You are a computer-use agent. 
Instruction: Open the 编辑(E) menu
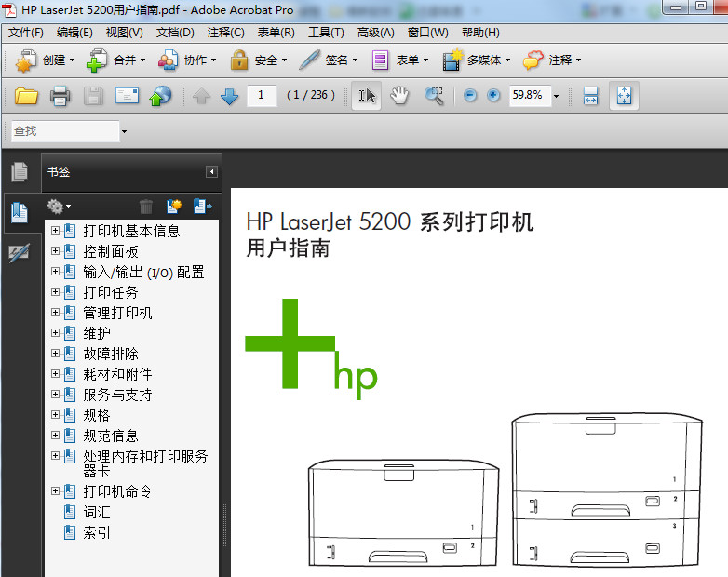pyautogui.click(x=74, y=33)
